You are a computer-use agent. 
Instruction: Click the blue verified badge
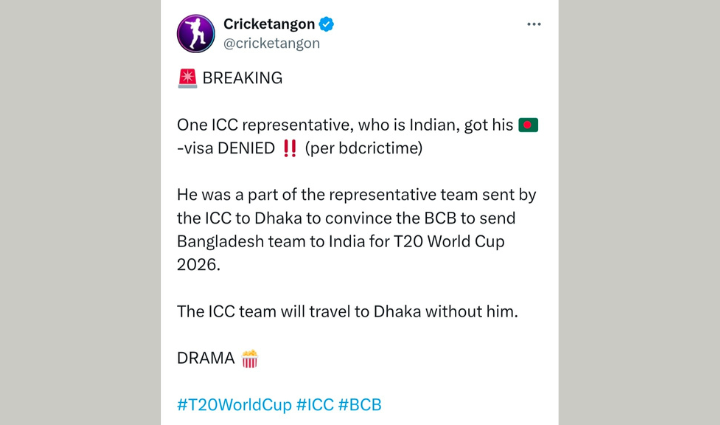[326, 24]
